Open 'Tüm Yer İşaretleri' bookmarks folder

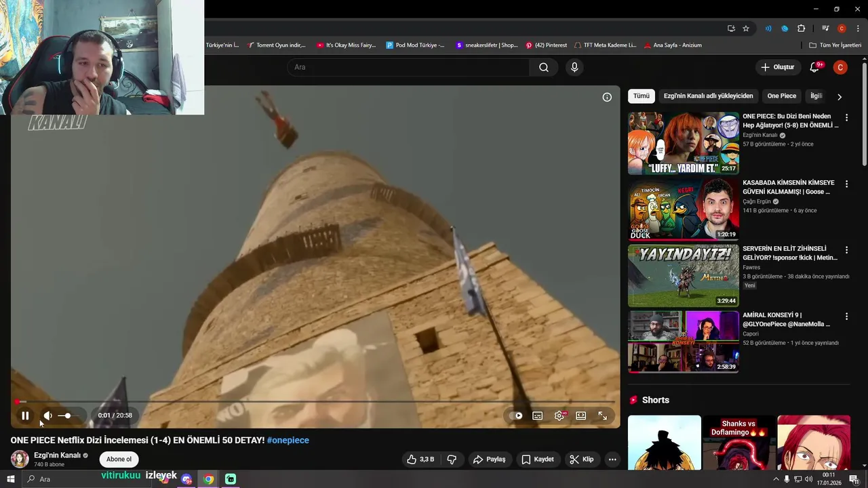835,45
